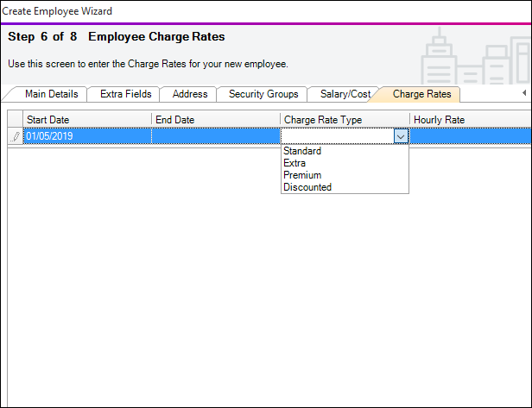
Task: Click the empty End Date cell
Action: (216, 136)
